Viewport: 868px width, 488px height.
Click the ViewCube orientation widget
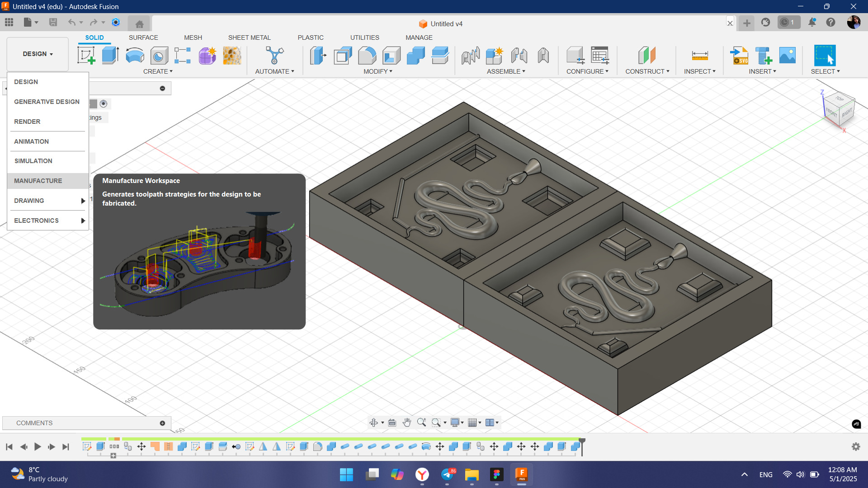click(x=839, y=110)
